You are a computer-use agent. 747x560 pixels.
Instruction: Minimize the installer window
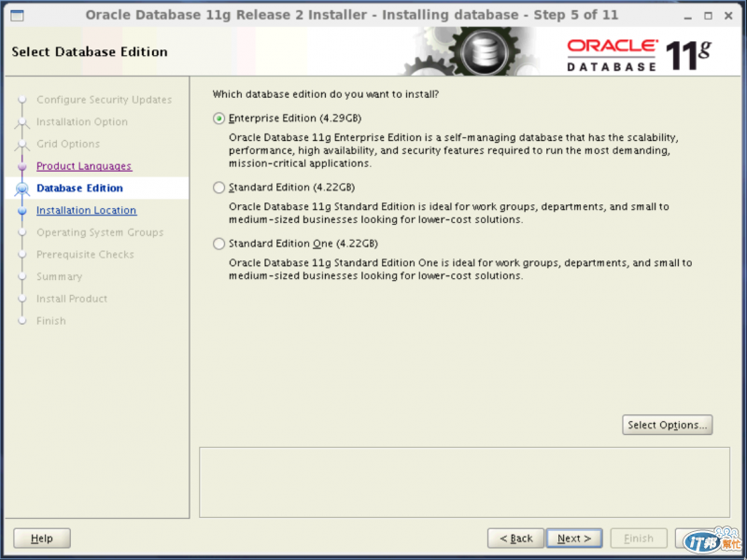tap(687, 16)
